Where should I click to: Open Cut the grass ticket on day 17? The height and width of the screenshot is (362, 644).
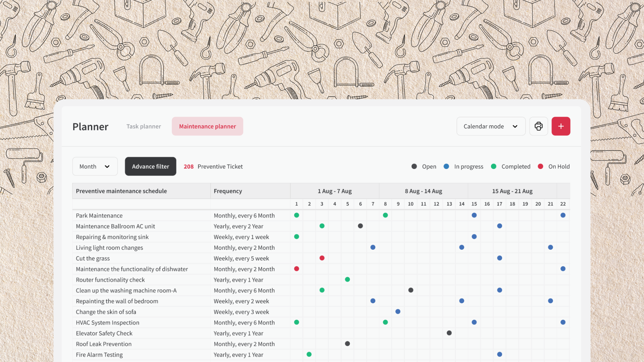tap(499, 258)
